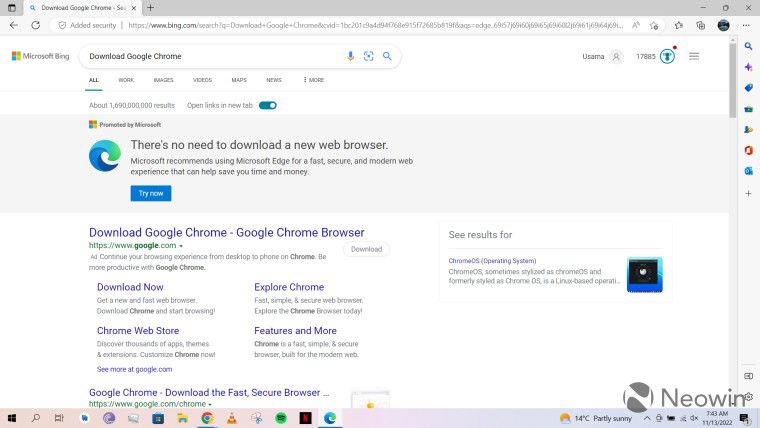
Task: Open Google Chrome - Download the Fast, Secure Browser result
Action: pyautogui.click(x=209, y=393)
